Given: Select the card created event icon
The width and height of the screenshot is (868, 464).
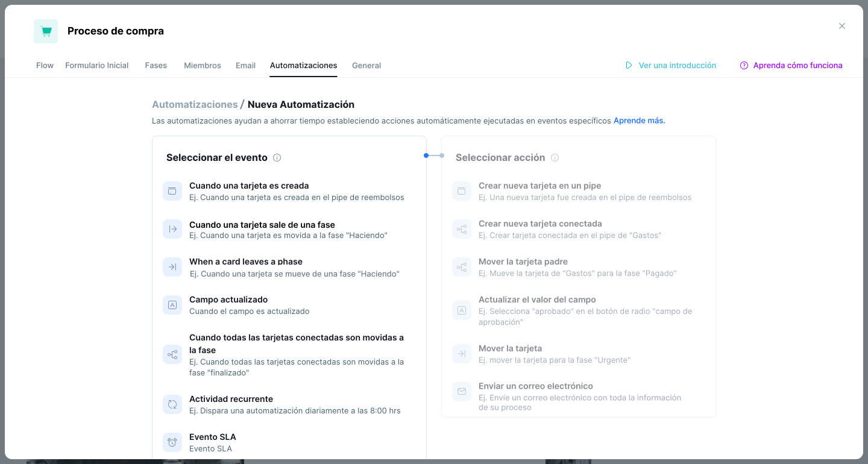Looking at the screenshot, I should [x=172, y=191].
